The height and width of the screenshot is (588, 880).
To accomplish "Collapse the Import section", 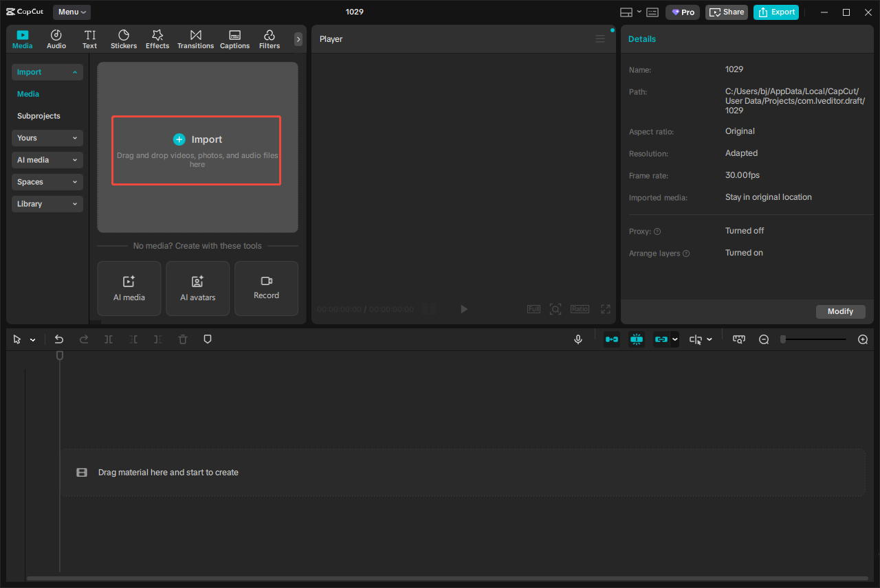I will [x=47, y=71].
